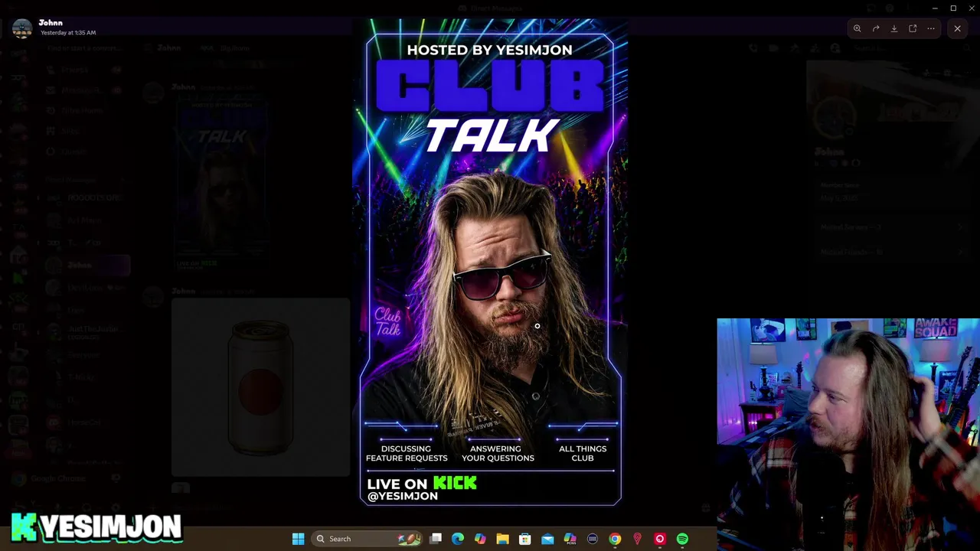Open Task View from the taskbar
The image size is (980, 551).
tap(436, 539)
